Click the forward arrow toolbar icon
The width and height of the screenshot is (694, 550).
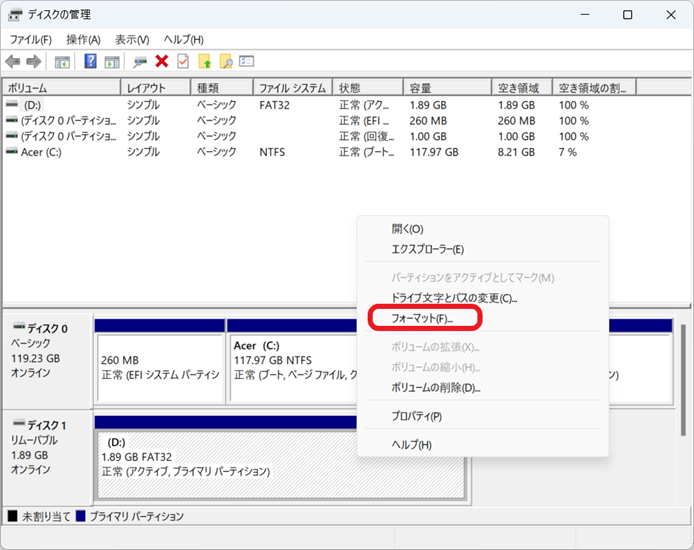(34, 62)
